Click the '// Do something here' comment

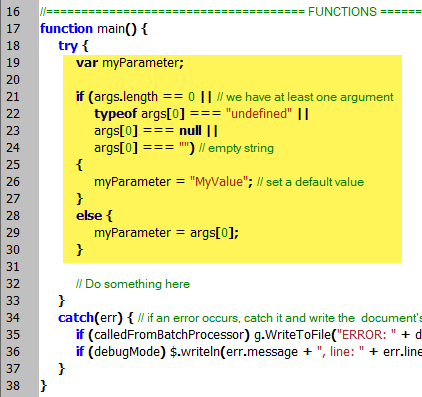coord(133,284)
